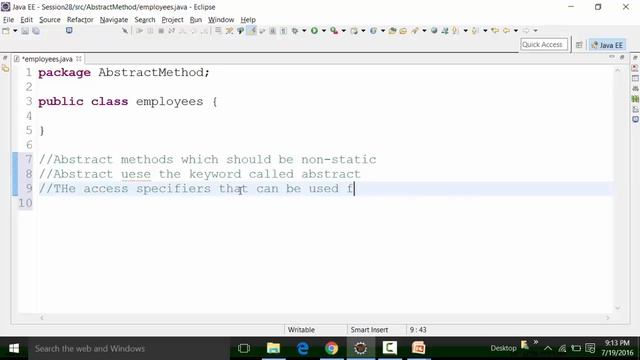The width and height of the screenshot is (640, 360).
Task: Open File Explorer from the taskbar
Action: (x=273, y=348)
